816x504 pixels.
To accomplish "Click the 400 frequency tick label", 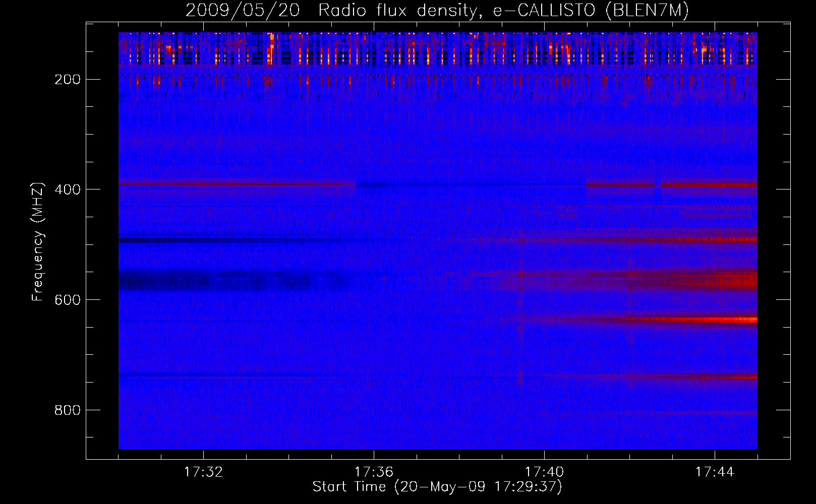I will [68, 190].
